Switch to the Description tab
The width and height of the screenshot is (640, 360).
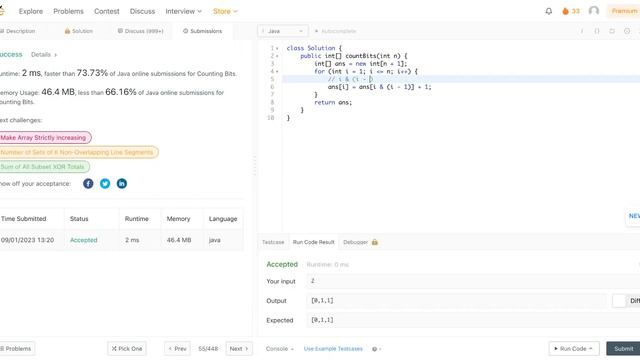pos(18,31)
